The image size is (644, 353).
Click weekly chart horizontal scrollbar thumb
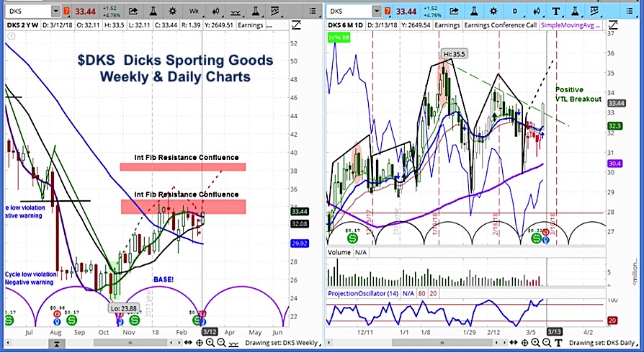point(130,343)
